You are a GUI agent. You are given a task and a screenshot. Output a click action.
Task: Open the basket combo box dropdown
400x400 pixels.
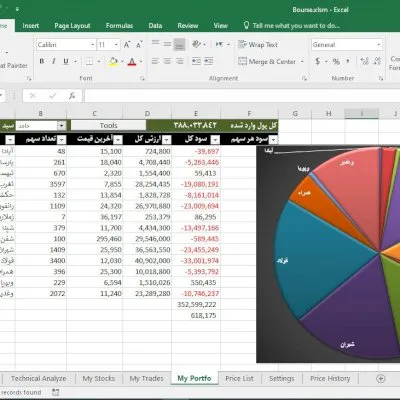tap(61, 126)
